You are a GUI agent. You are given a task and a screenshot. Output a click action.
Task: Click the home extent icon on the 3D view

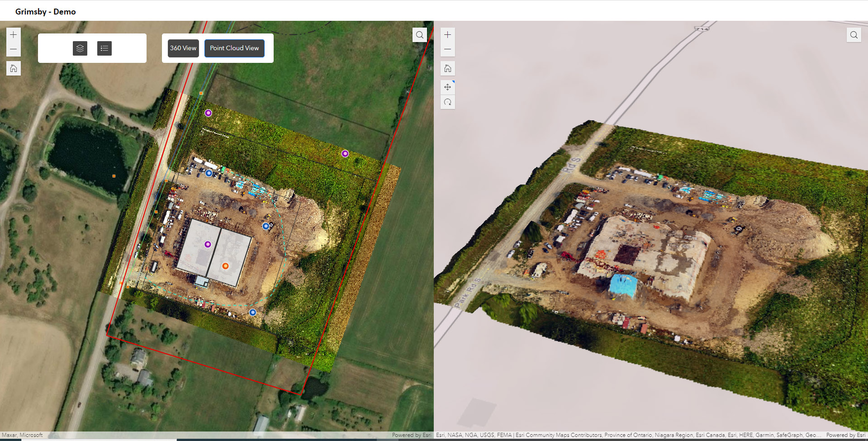pyautogui.click(x=447, y=68)
